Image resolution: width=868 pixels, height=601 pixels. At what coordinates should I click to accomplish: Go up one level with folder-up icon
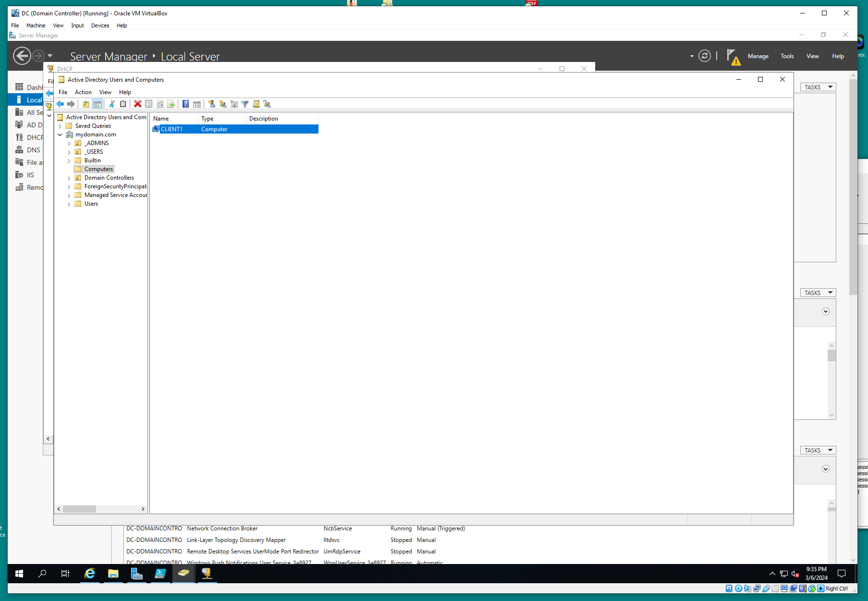click(x=86, y=104)
